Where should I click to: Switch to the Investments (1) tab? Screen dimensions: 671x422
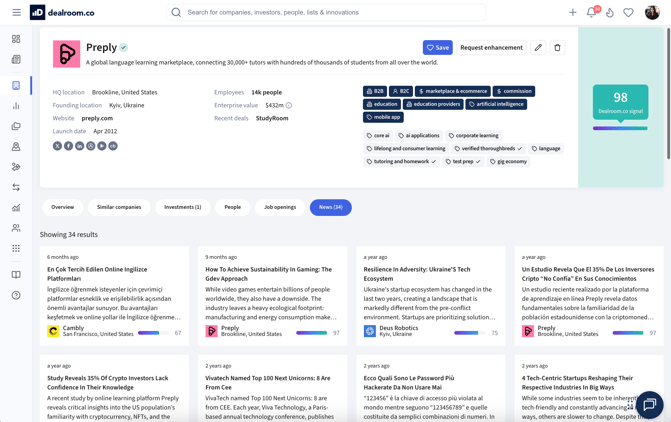click(182, 207)
